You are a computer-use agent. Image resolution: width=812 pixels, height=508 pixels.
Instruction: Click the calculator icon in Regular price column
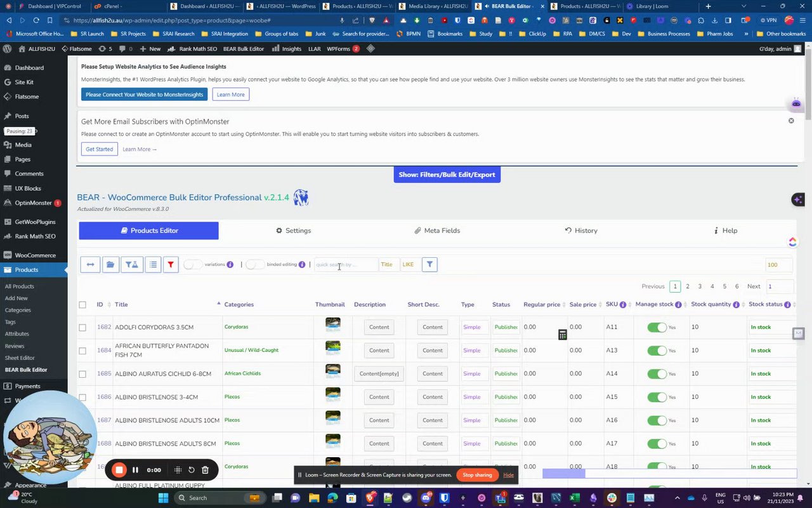[563, 335]
